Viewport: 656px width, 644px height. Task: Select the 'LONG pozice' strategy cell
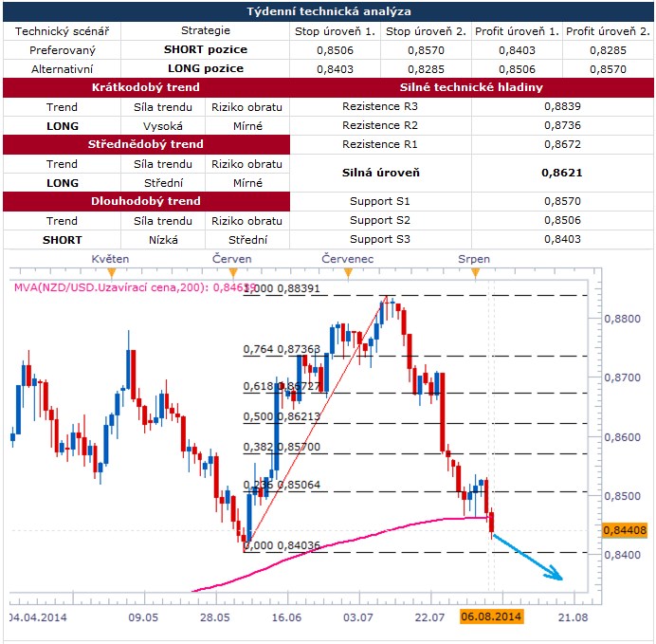tap(206, 68)
